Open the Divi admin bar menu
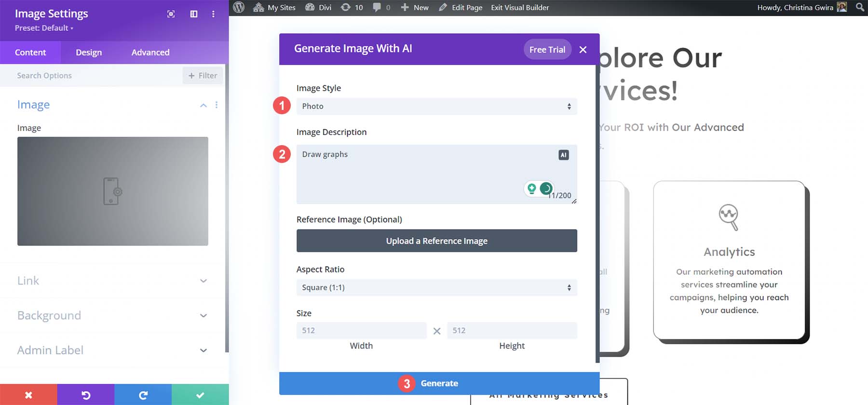 pos(318,7)
